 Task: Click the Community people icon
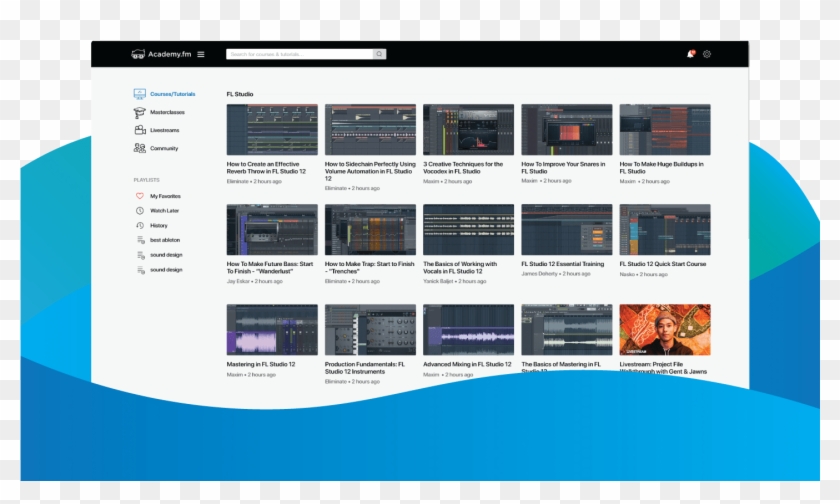pos(139,148)
